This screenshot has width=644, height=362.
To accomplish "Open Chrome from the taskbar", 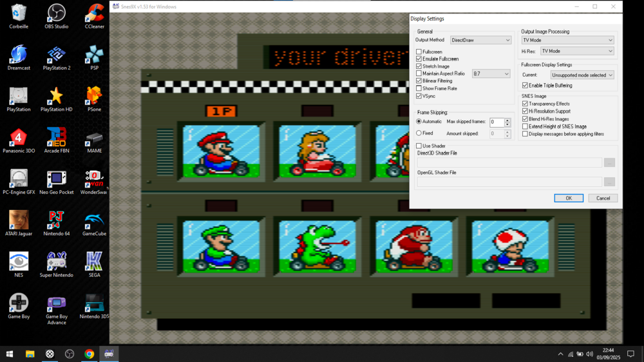I will [89, 354].
